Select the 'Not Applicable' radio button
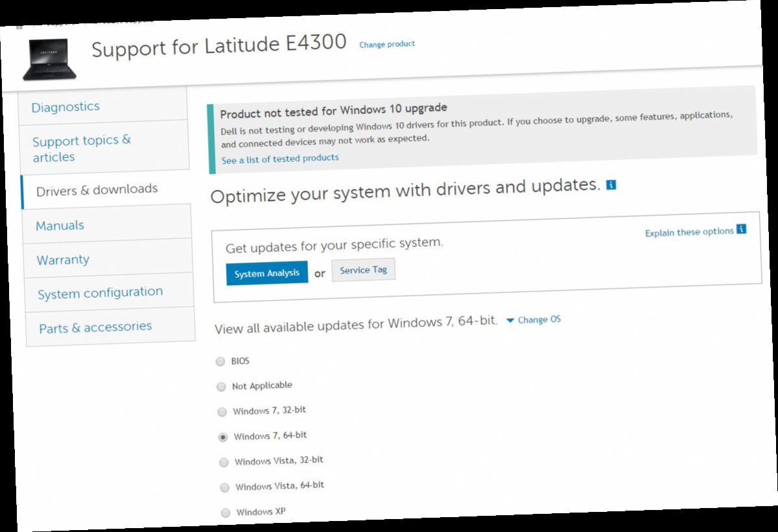Image resolution: width=778 pixels, height=532 pixels. [x=220, y=386]
